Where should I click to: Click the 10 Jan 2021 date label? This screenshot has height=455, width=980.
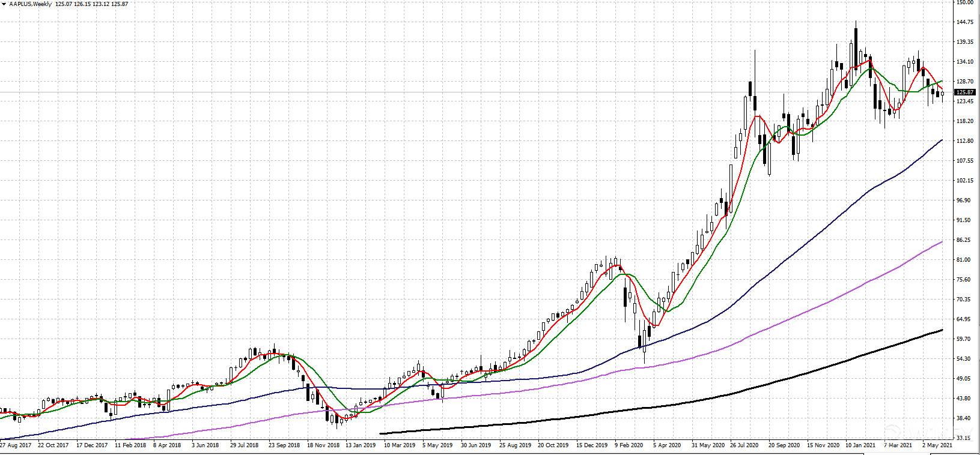[860, 445]
